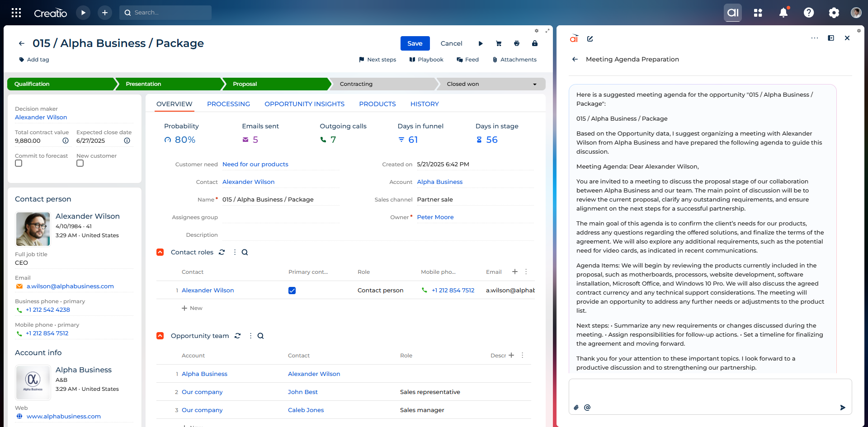Open Need for our products link

pos(255,164)
